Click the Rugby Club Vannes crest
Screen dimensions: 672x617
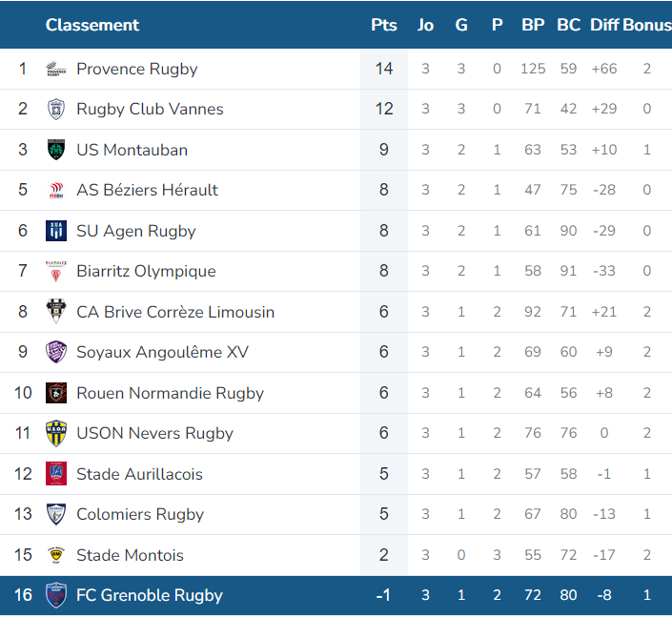pos(56,109)
